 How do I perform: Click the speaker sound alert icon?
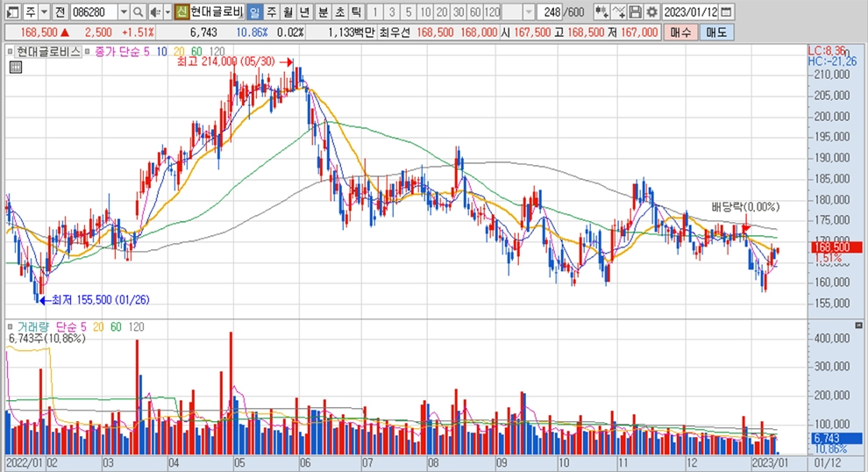click(x=154, y=11)
